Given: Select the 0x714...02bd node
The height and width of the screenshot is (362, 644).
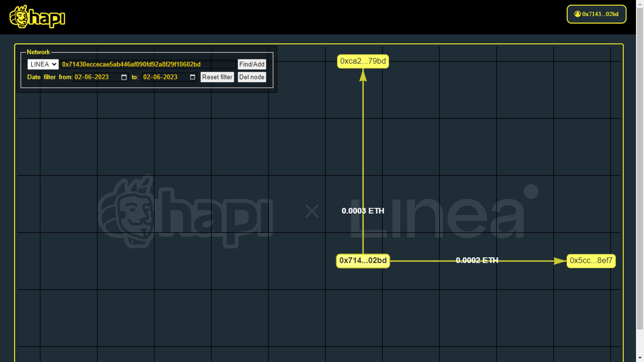Looking at the screenshot, I should tap(363, 261).
